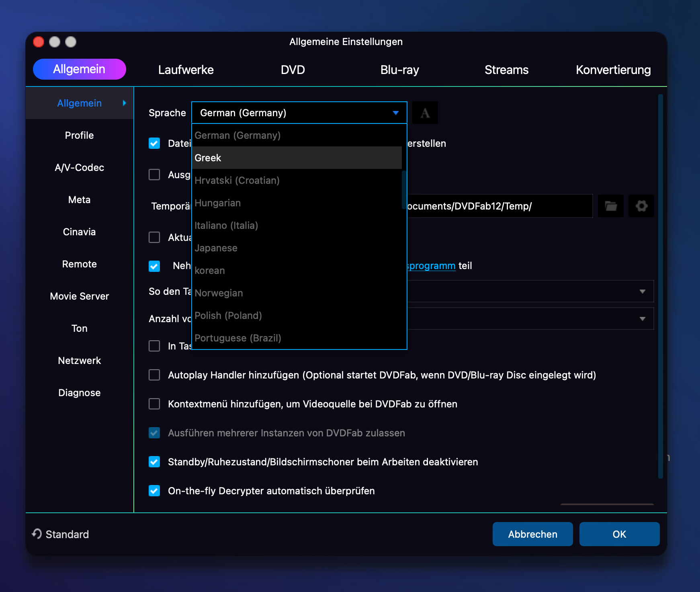This screenshot has height=592, width=700.
Task: Select Ton in the sidebar
Action: tap(80, 328)
